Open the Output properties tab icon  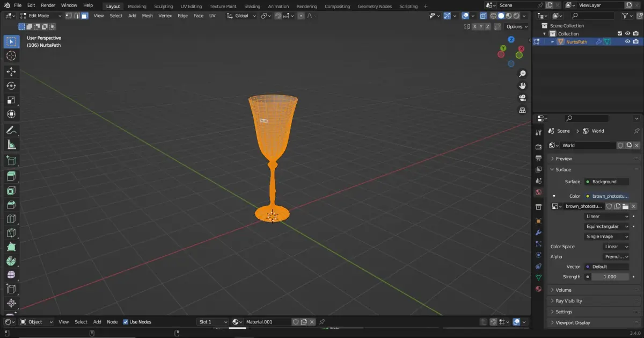[538, 159]
